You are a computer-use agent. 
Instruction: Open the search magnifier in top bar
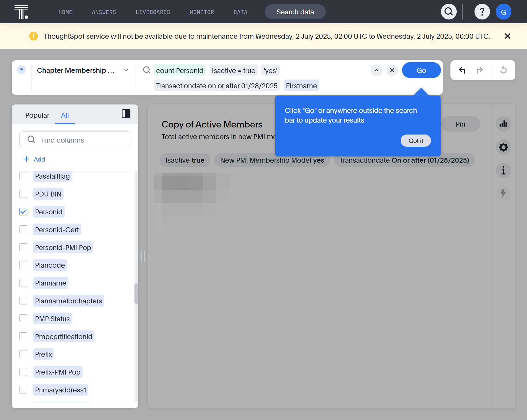(x=449, y=12)
